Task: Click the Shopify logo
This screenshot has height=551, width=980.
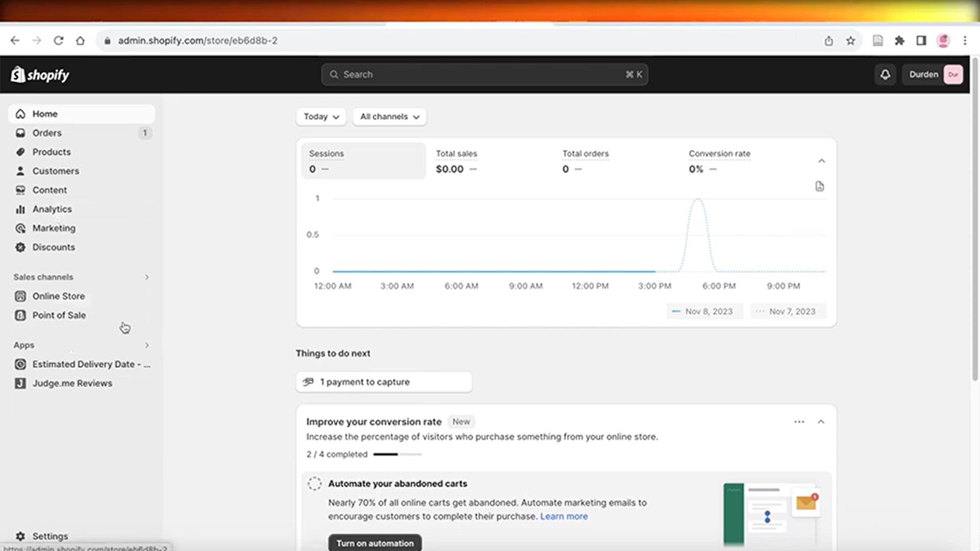Action: coord(40,75)
